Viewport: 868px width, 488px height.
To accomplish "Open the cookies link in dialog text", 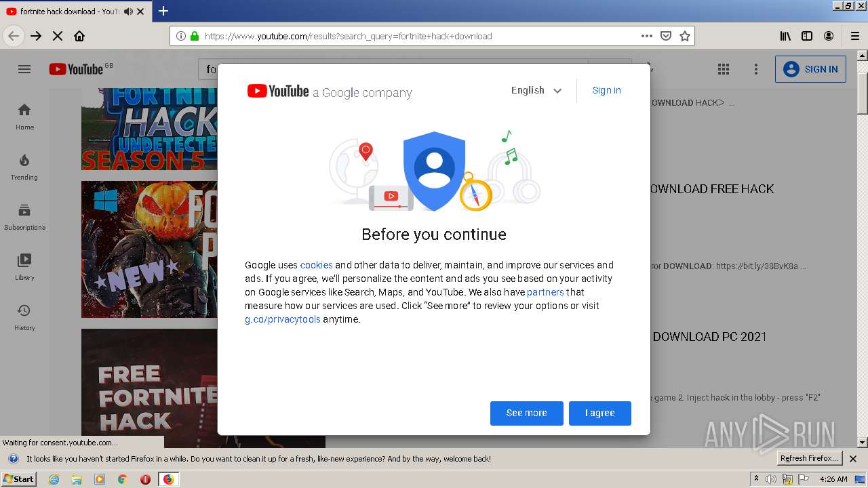I will coord(316,265).
